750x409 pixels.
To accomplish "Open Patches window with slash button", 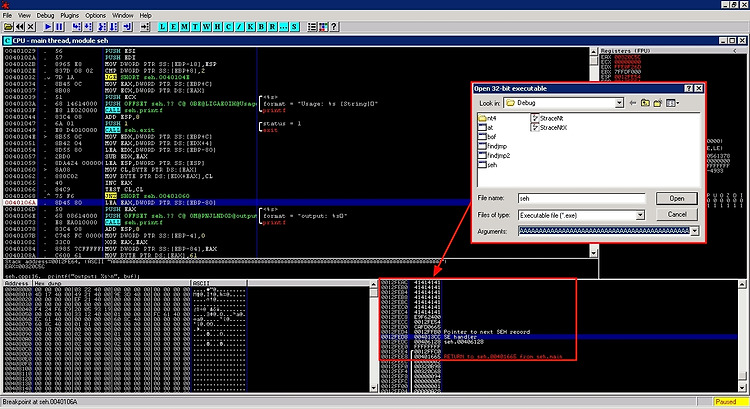I will (240, 27).
